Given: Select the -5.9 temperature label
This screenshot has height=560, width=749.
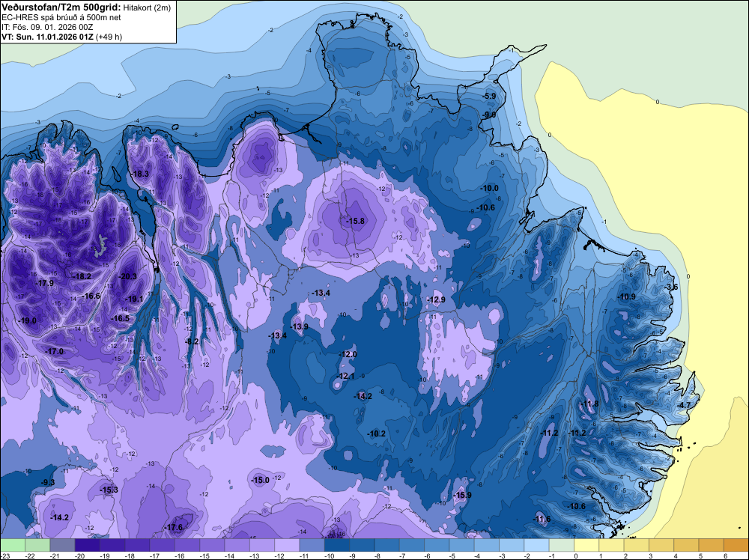Looking at the screenshot, I should pyautogui.click(x=488, y=96).
